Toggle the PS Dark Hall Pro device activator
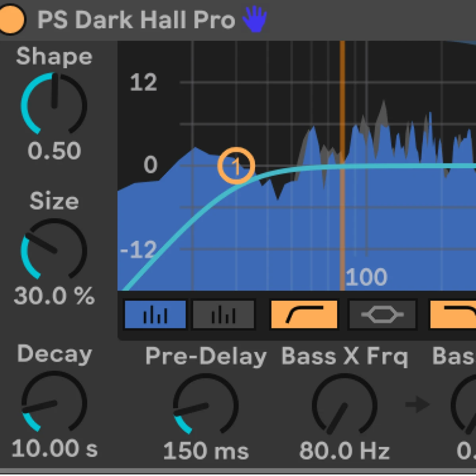Image resolution: width=476 pixels, height=476 pixels. pos(11,19)
